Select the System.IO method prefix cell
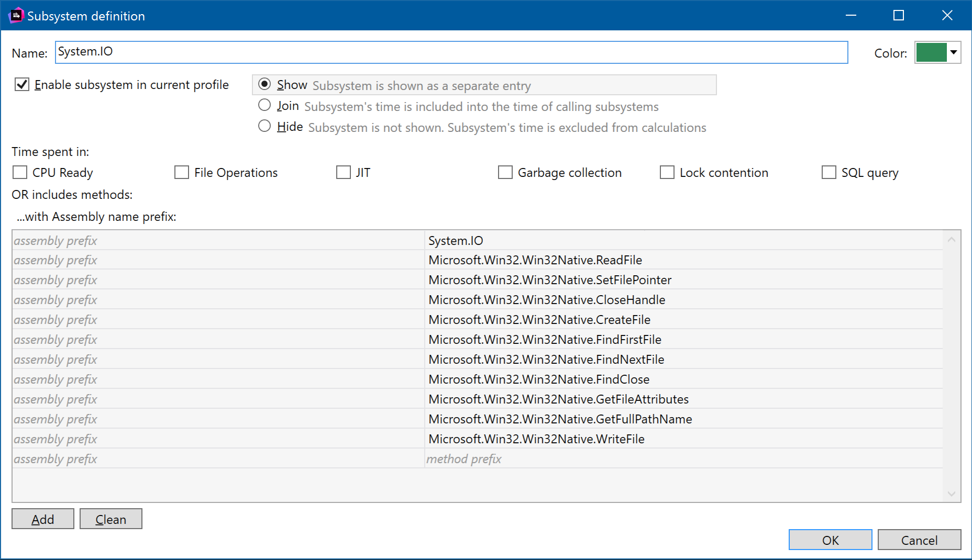972x560 pixels. (x=683, y=240)
